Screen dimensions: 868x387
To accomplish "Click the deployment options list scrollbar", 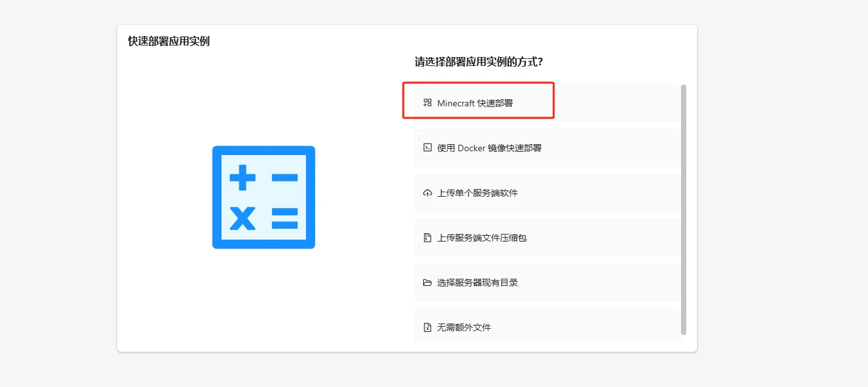I will point(684,209).
